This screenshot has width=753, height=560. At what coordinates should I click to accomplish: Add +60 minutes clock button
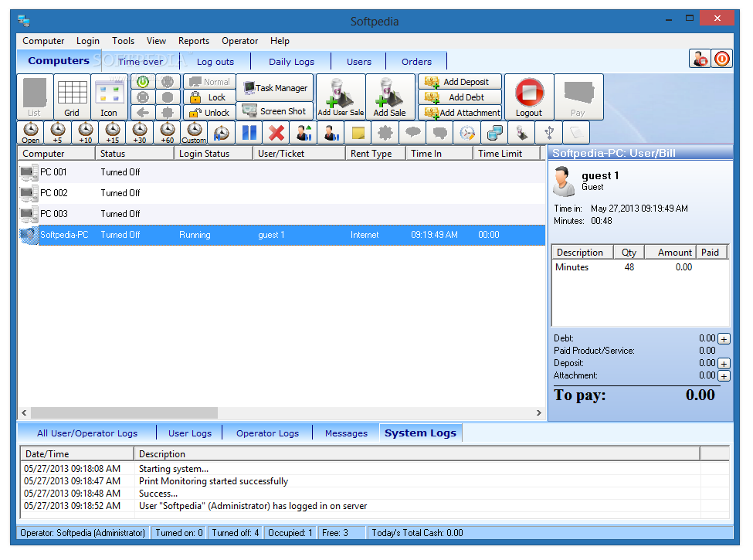pos(167,133)
